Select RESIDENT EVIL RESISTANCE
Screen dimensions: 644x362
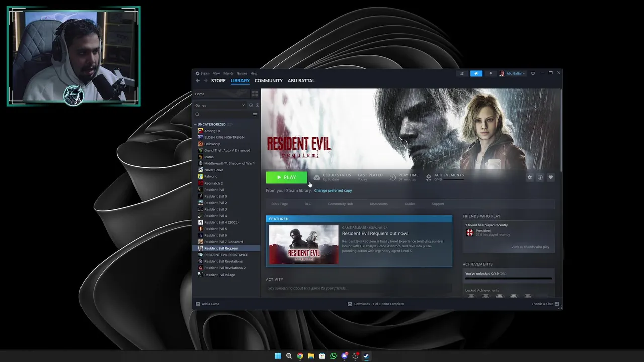[x=226, y=255]
